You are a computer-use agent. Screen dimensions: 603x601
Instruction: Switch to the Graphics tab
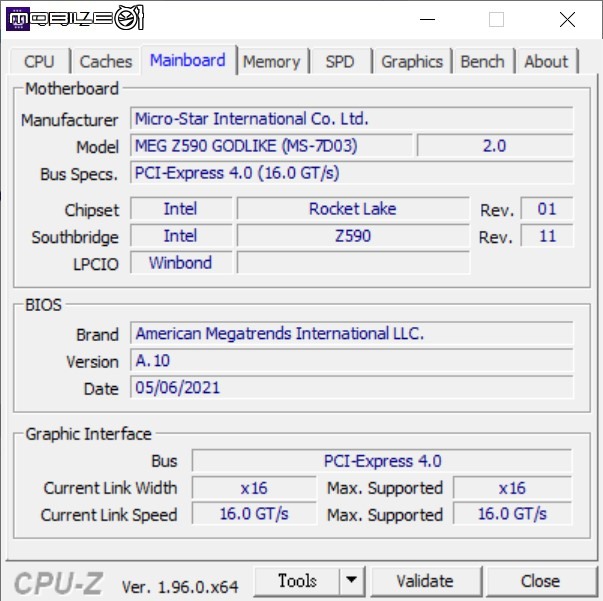click(412, 61)
